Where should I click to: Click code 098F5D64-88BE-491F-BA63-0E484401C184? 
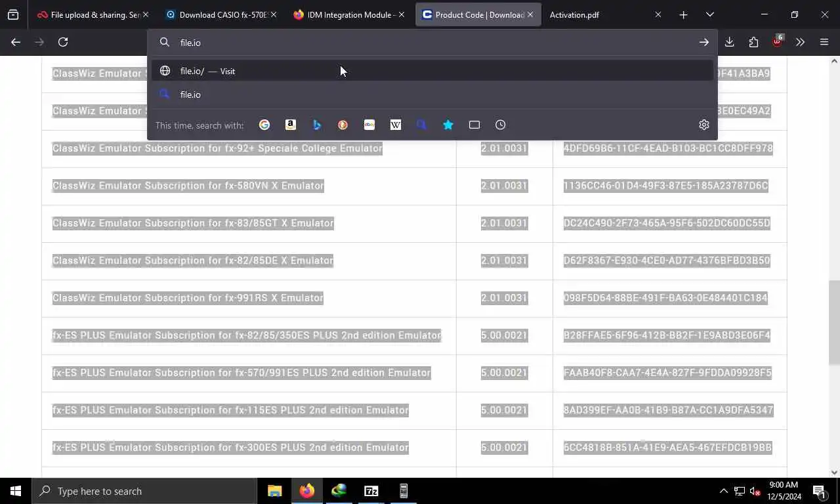[x=665, y=298]
